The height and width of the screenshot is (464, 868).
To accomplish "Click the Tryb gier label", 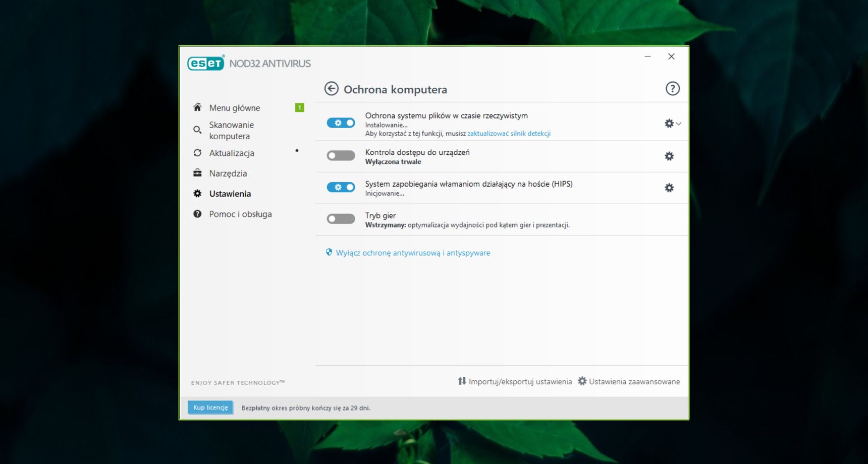I will [x=381, y=215].
